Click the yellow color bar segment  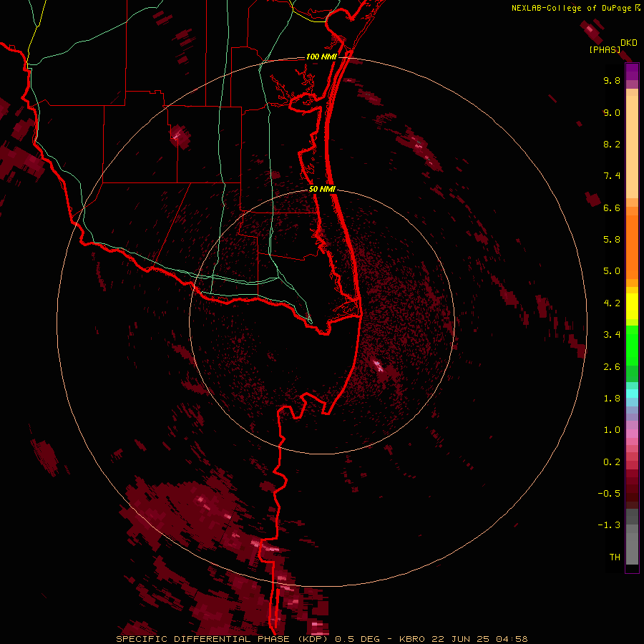click(x=632, y=306)
